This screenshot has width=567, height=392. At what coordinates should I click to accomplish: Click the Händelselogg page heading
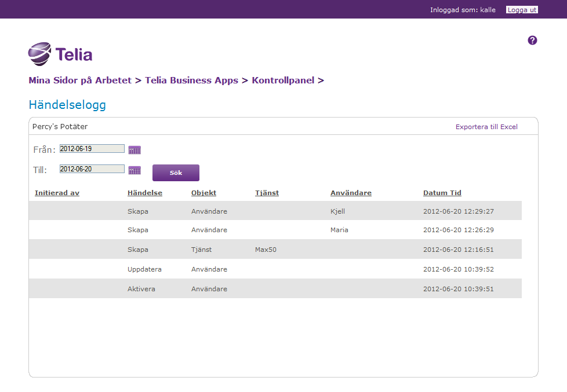[x=67, y=105]
